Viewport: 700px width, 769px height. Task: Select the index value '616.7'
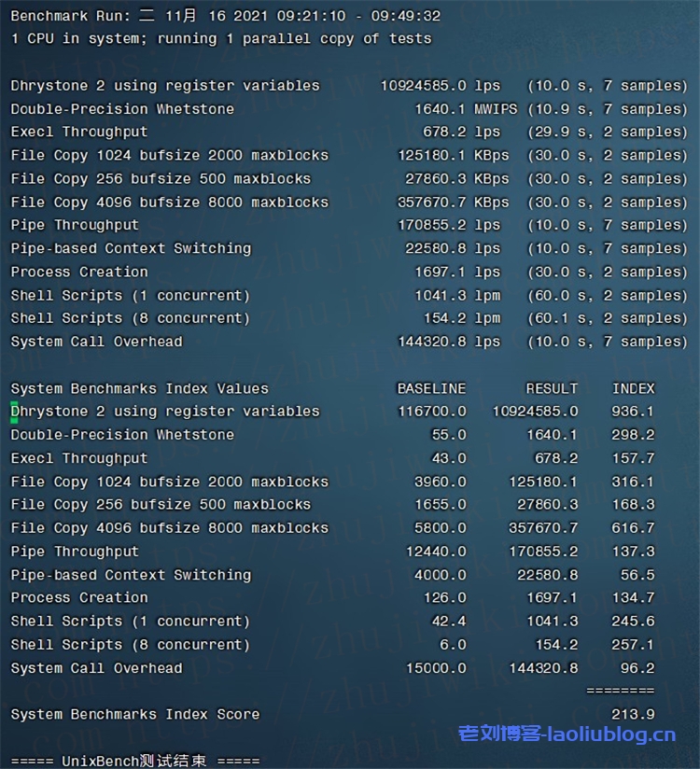pos(633,528)
